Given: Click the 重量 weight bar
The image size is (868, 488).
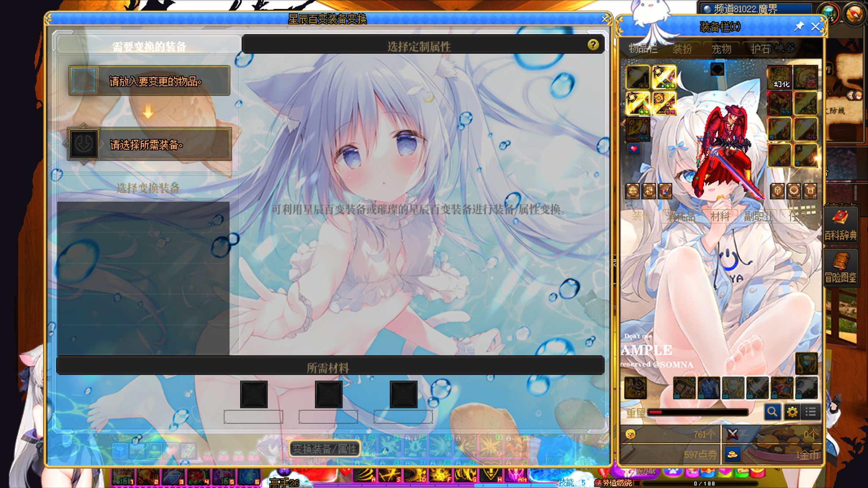Looking at the screenshot, I should click(698, 412).
